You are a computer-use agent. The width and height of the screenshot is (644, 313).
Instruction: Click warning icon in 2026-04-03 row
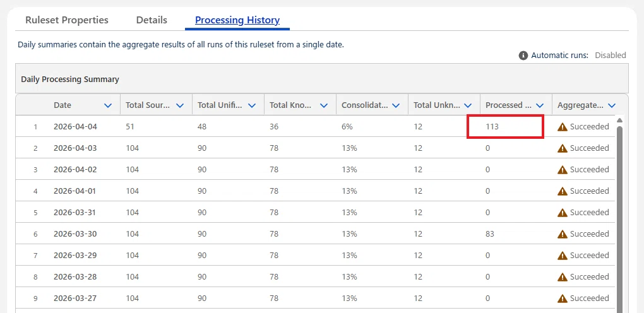pos(563,148)
